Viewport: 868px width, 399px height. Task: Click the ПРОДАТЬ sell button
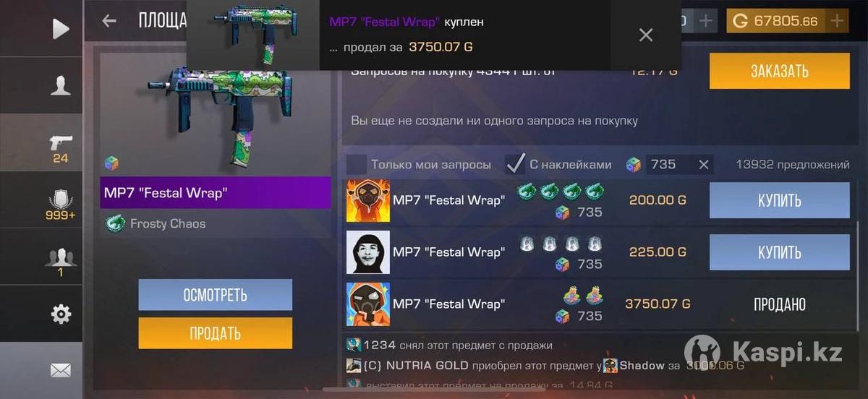click(216, 333)
